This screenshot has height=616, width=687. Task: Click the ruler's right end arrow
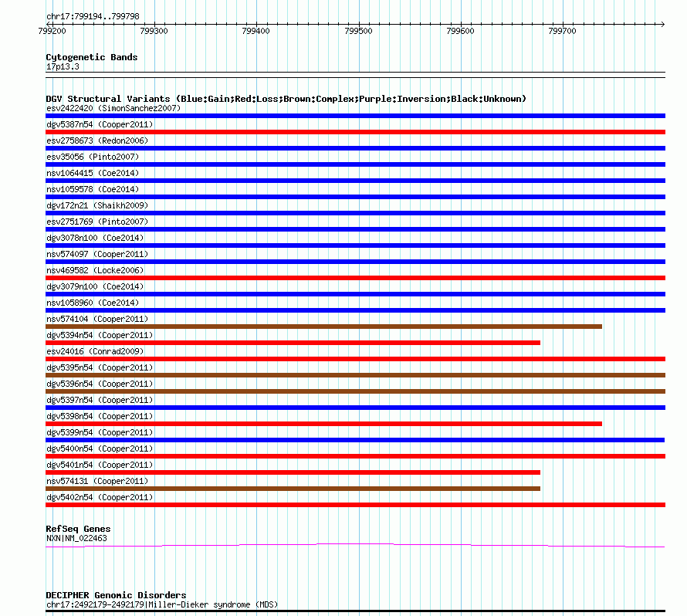[663, 24]
